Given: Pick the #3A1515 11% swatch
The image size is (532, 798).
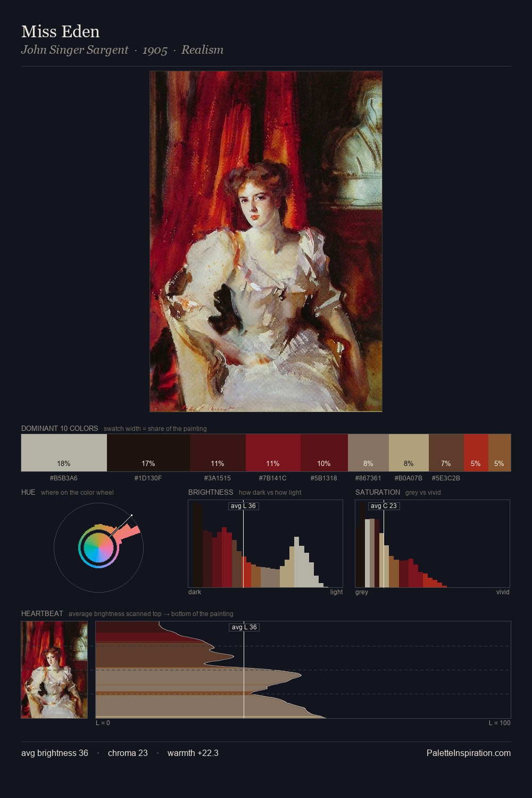Looking at the screenshot, I should tap(218, 453).
